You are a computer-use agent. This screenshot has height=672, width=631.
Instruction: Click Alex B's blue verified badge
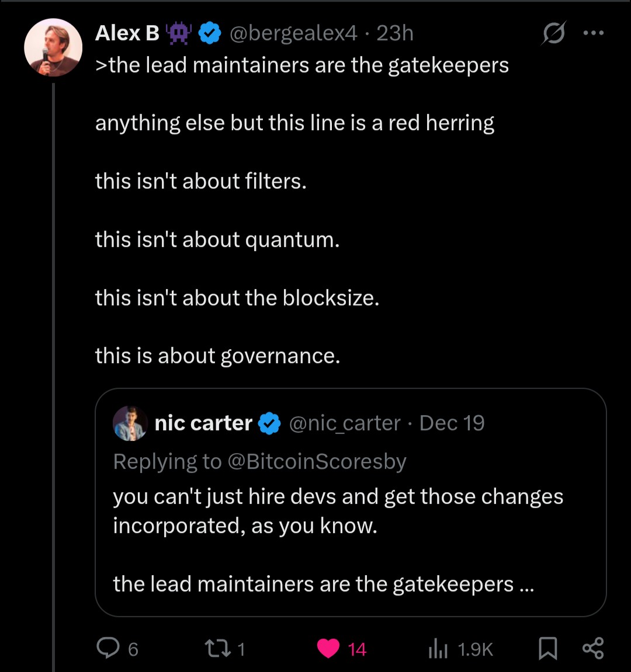[210, 34]
